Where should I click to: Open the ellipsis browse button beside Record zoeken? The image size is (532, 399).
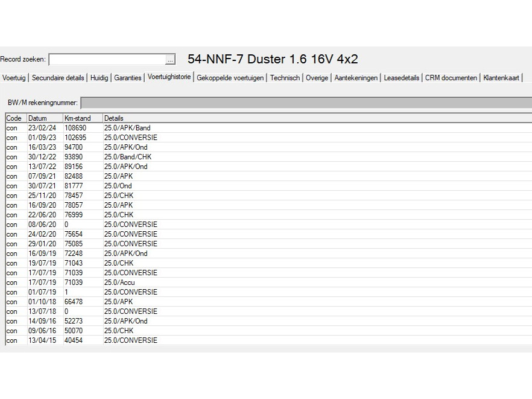[170, 60]
